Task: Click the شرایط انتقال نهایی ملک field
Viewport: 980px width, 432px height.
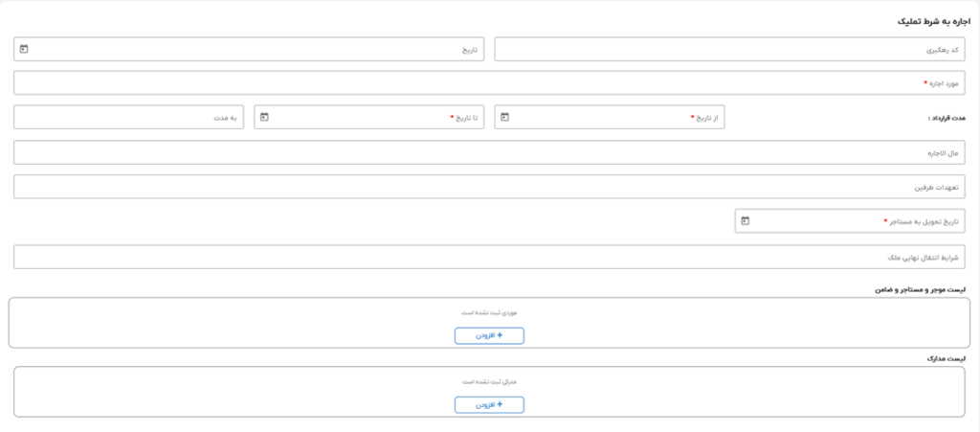Action: click(490, 257)
